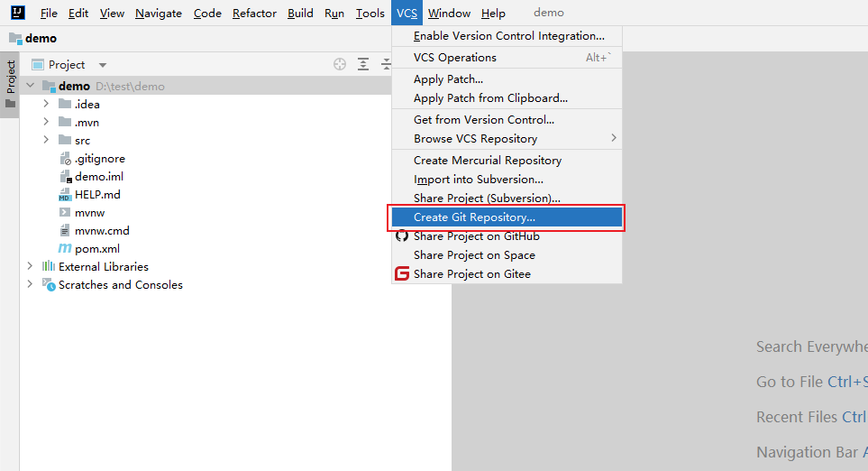
Task: Click the GitHub icon in VCS menu
Action: [x=402, y=236]
